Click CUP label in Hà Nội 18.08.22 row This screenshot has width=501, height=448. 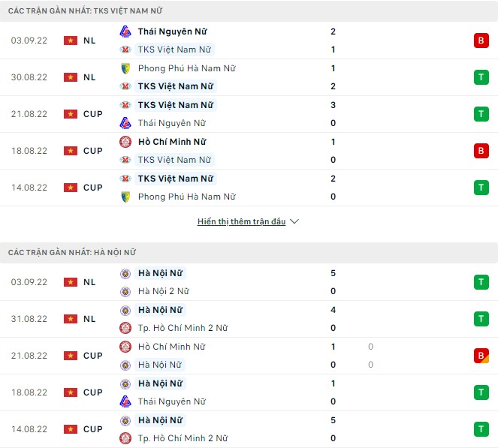(93, 392)
